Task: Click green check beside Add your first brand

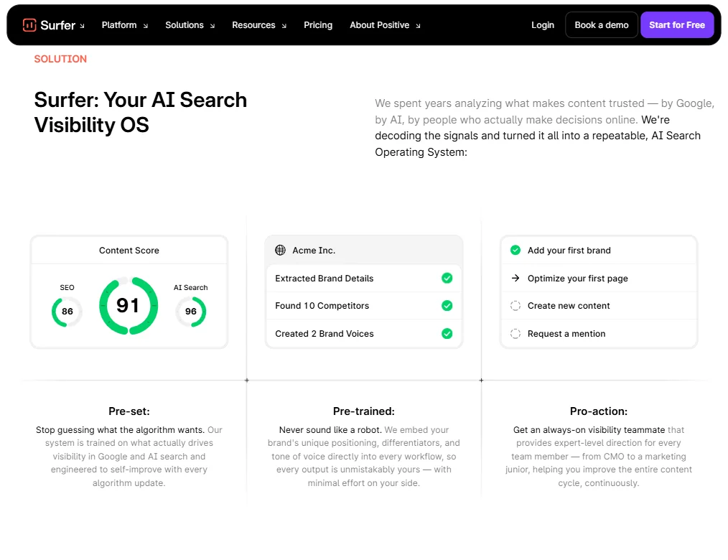Action: click(x=515, y=251)
